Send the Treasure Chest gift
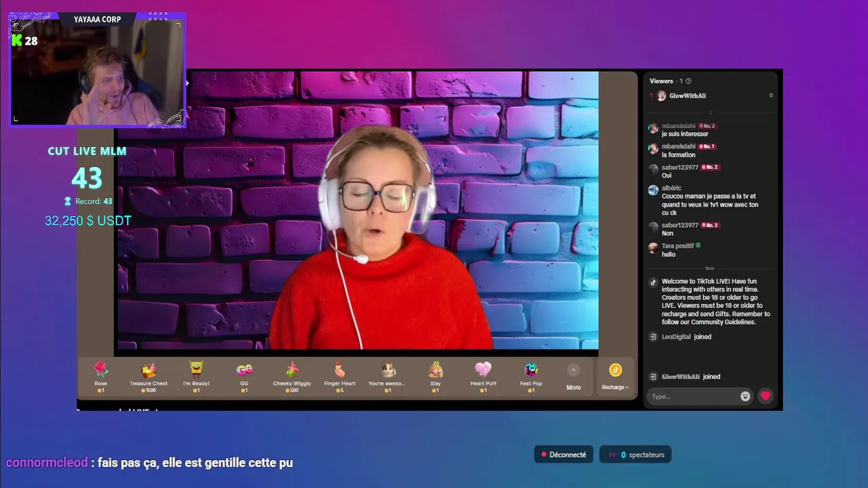The width and height of the screenshot is (868, 488). coord(149,377)
